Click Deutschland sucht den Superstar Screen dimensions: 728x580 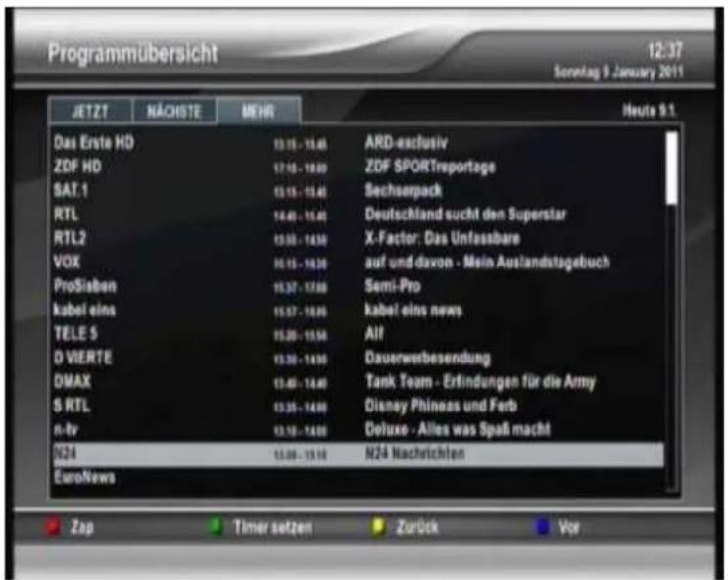(465, 215)
